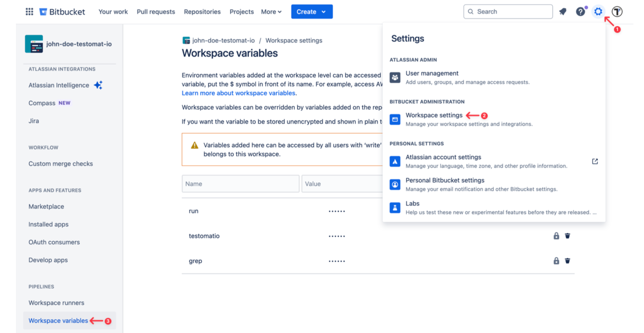Open Labs from the Settings menu
Image resolution: width=644 pixels, height=333 pixels.
pyautogui.click(x=412, y=203)
